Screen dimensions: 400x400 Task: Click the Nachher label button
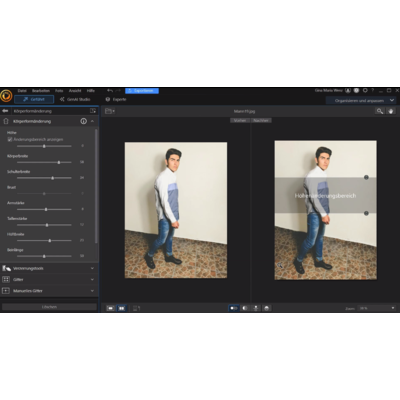261,120
